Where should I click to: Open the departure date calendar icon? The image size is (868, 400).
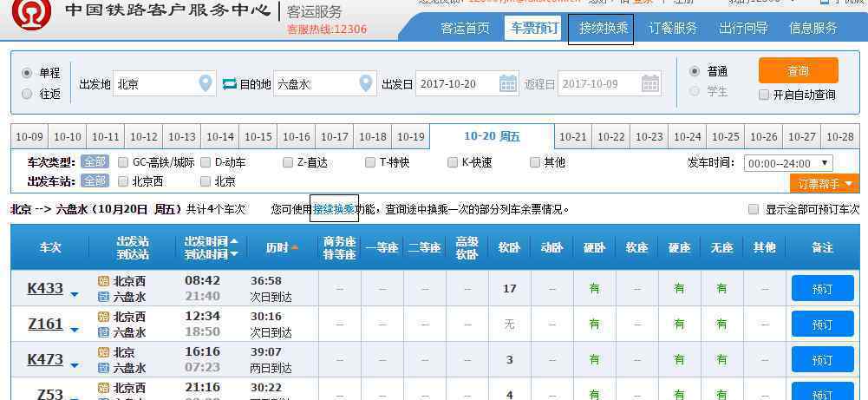coord(507,83)
